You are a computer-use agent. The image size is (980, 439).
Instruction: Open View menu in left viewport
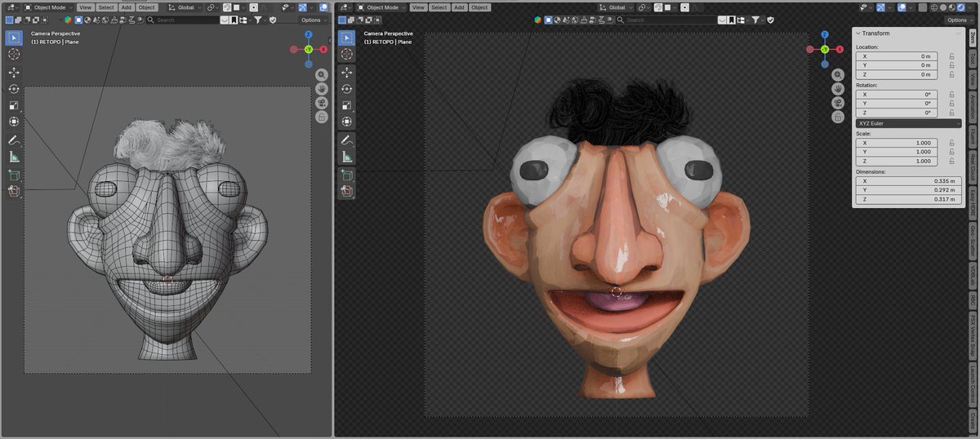(85, 7)
